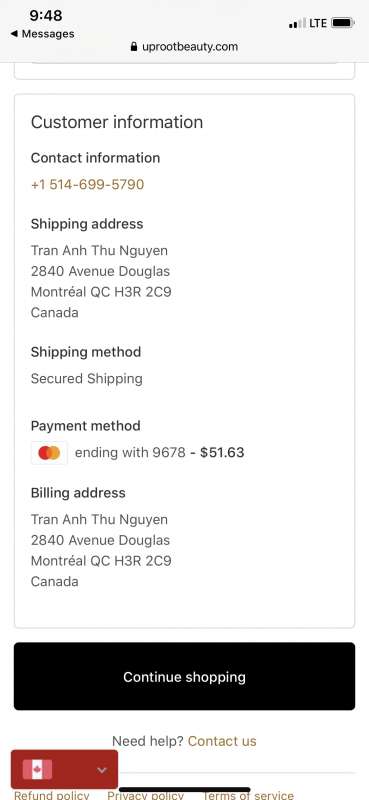Tap the phone number +1 514-699-5790

point(87,184)
